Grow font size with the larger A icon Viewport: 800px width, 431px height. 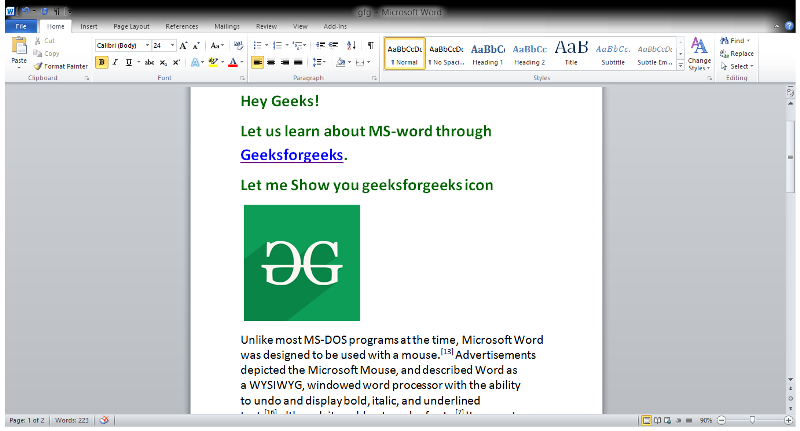tap(183, 45)
